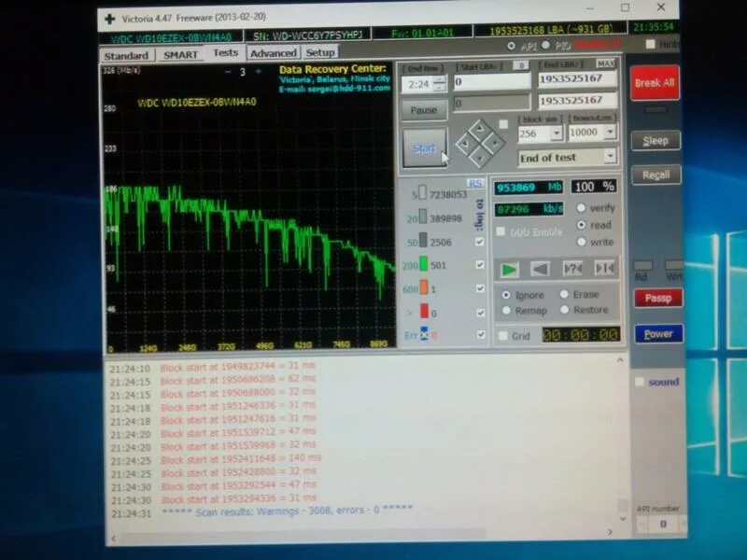The height and width of the screenshot is (560, 747).
Task: Click the Err cross icon
Action: [424, 334]
